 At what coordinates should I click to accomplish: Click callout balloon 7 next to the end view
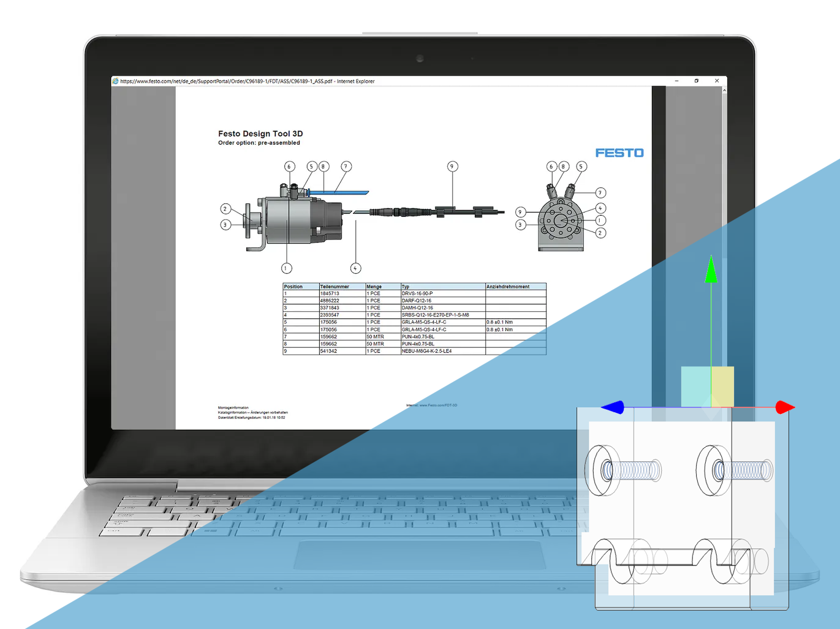coord(600,192)
